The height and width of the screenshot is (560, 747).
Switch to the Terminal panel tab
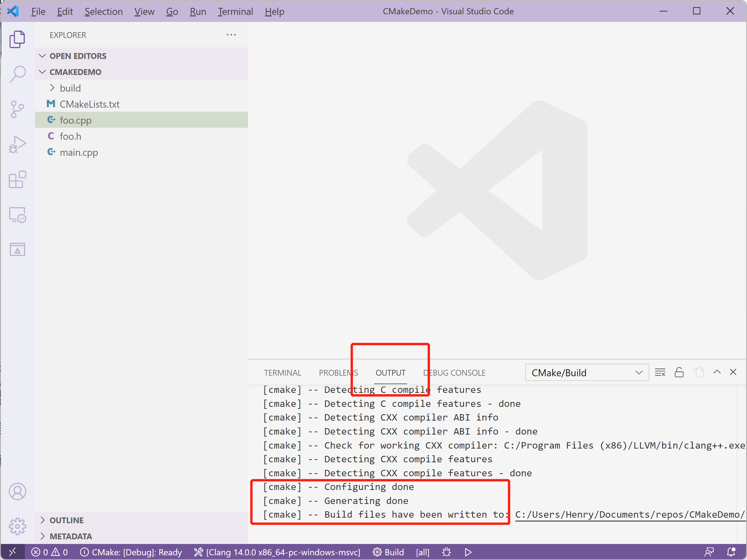(x=283, y=373)
